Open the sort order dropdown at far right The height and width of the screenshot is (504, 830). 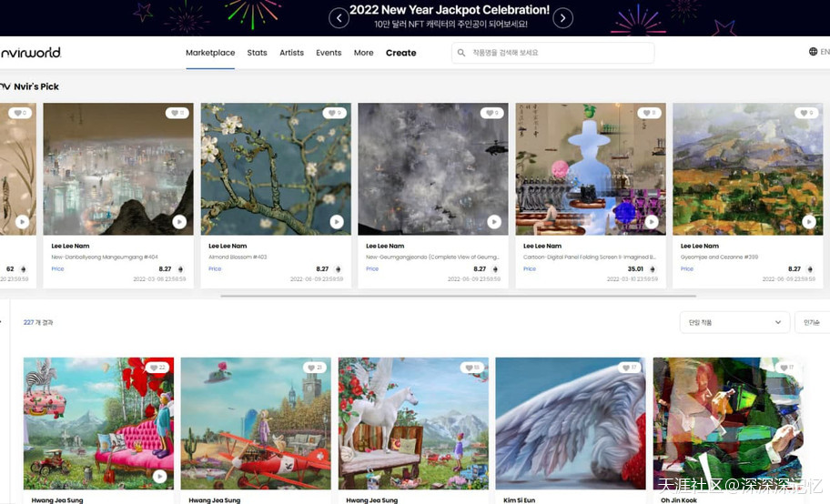(x=812, y=322)
